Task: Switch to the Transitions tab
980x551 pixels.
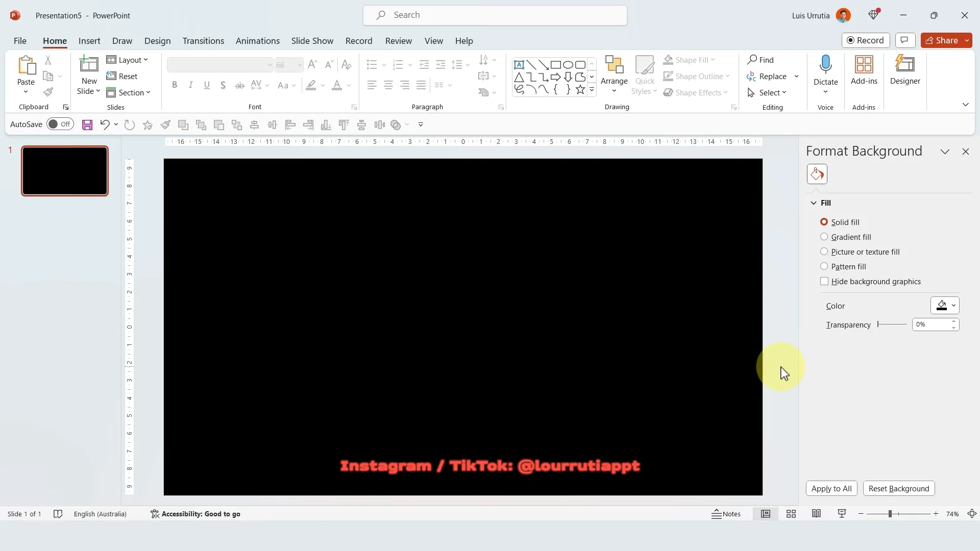Action: (x=203, y=41)
